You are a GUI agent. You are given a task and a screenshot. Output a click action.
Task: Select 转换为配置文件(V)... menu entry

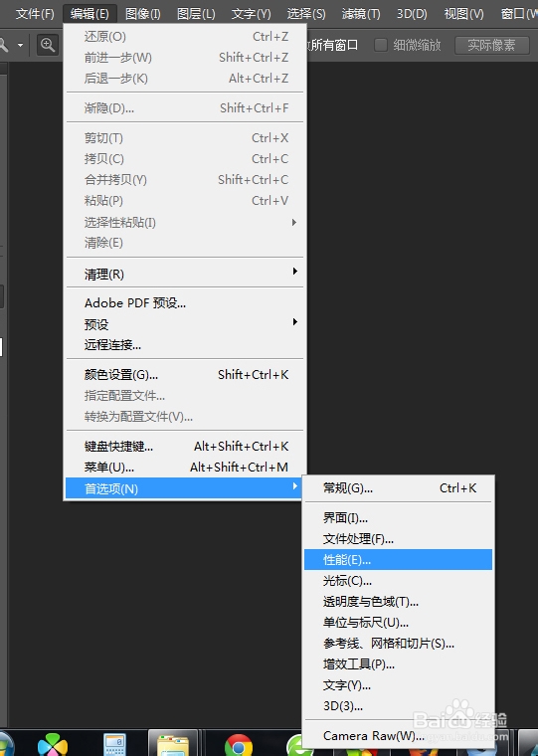point(185,416)
